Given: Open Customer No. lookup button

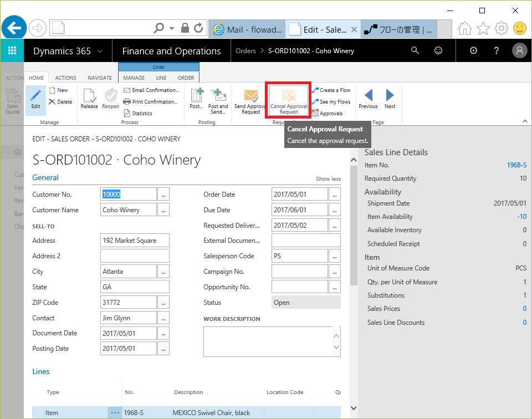Looking at the screenshot, I should [163, 195].
